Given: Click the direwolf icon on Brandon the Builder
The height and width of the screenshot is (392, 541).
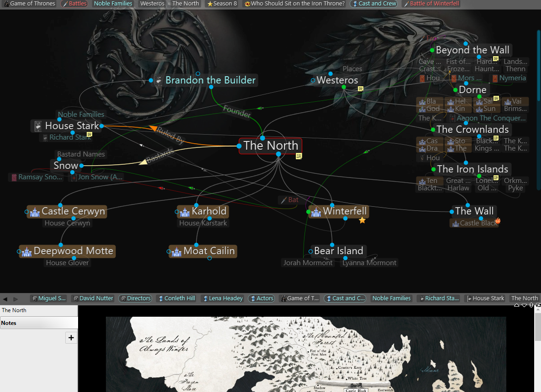Looking at the screenshot, I should pyautogui.click(x=159, y=80).
